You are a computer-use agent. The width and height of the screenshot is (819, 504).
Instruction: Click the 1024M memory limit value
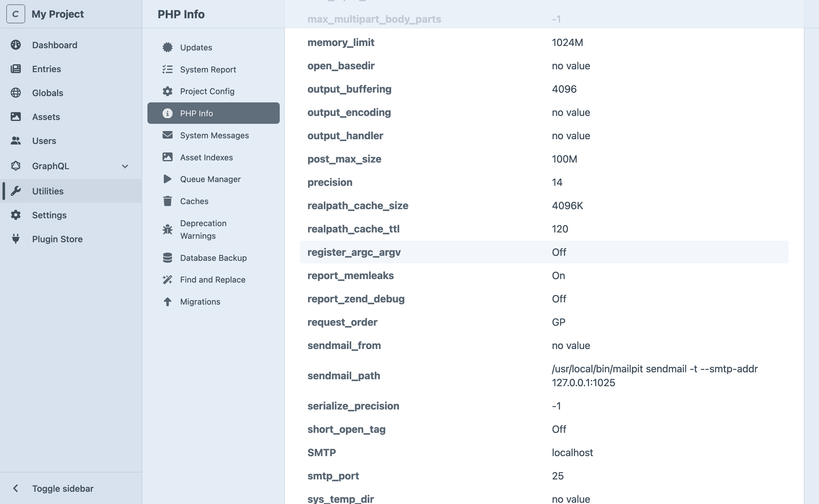(x=567, y=42)
